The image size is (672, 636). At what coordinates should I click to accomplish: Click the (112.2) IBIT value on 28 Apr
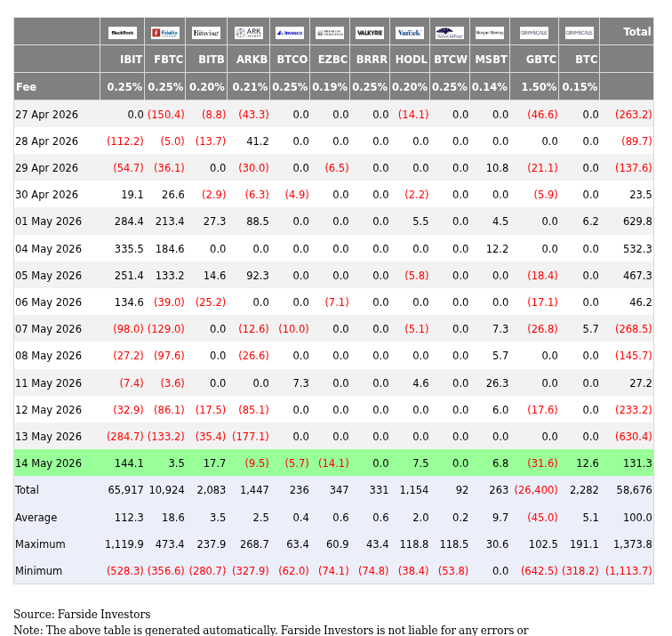[125, 141]
